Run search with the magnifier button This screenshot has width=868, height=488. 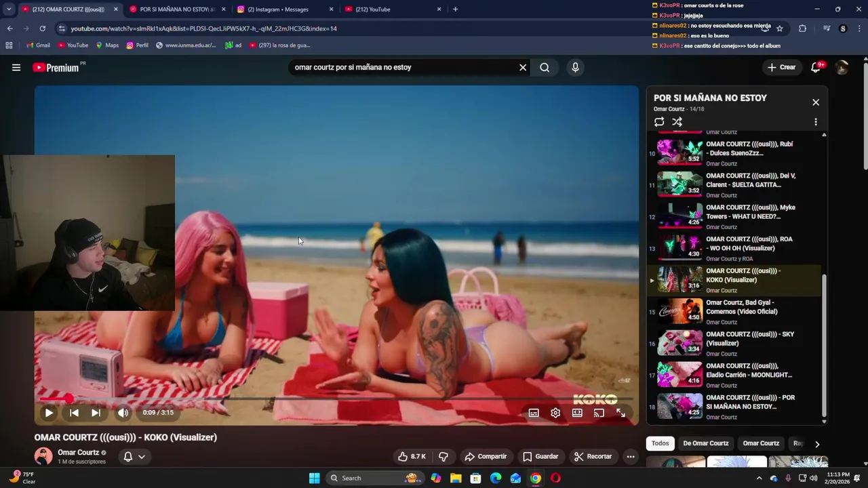tap(545, 67)
